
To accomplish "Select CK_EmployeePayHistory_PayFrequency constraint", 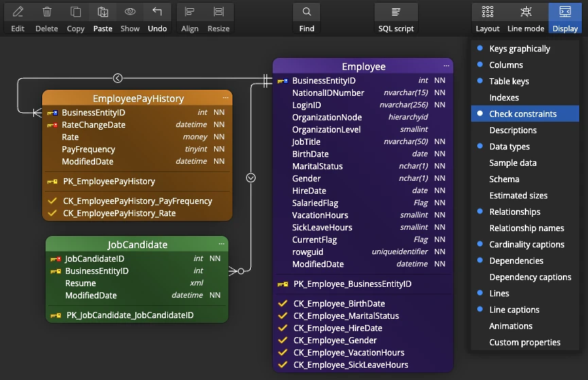I will (x=137, y=201).
